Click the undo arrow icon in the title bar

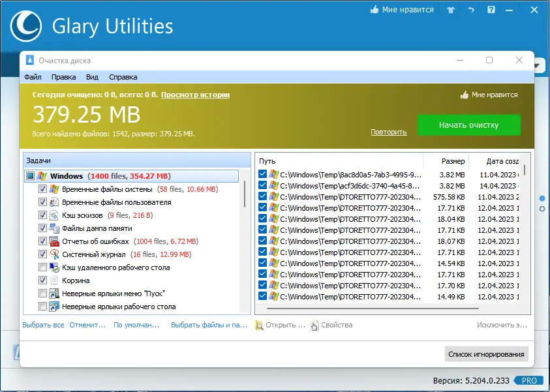471,10
